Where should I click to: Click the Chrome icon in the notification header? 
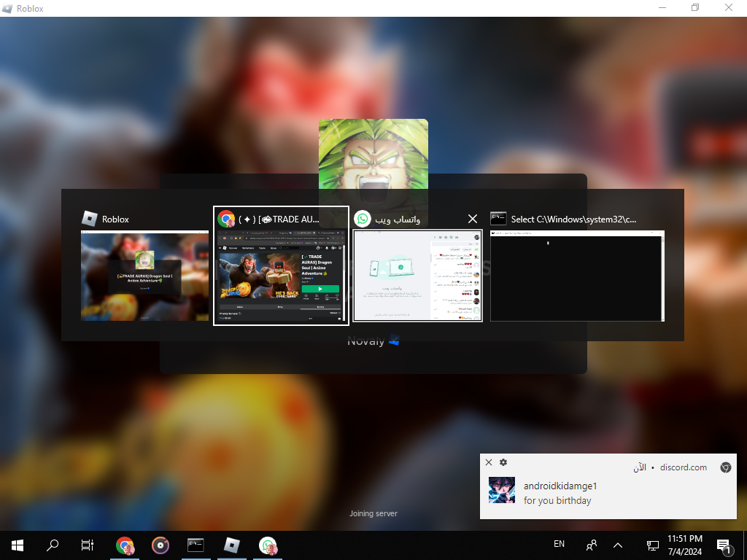[726, 467]
